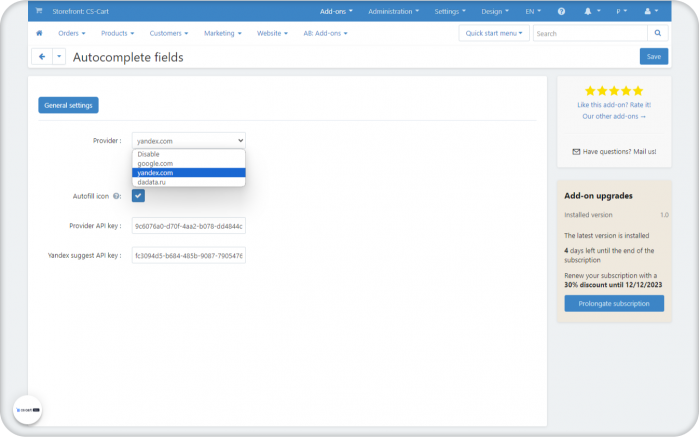Screen dimensions: 700x437
Task: Open the Quick start menu dropdown
Action: tap(494, 33)
